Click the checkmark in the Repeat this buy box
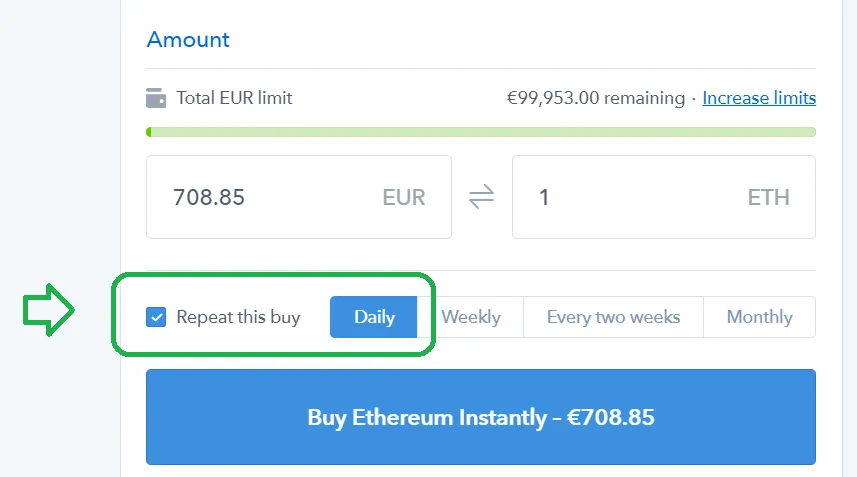The image size is (857, 477). [156, 317]
